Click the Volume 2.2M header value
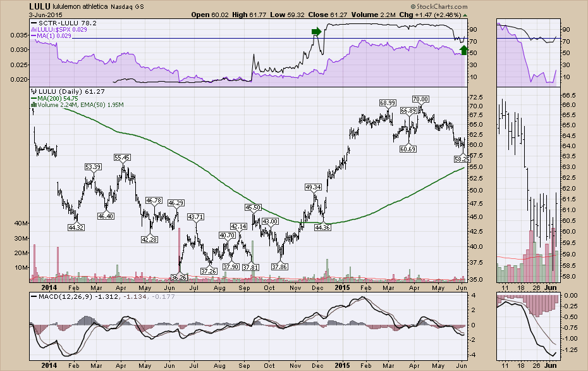This screenshot has height=371, width=588. point(374,15)
